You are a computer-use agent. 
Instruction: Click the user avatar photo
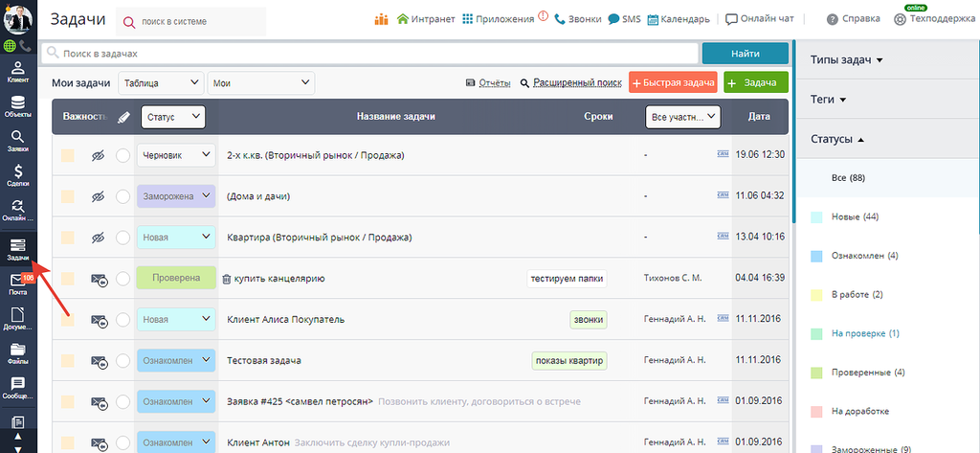pos(18,18)
